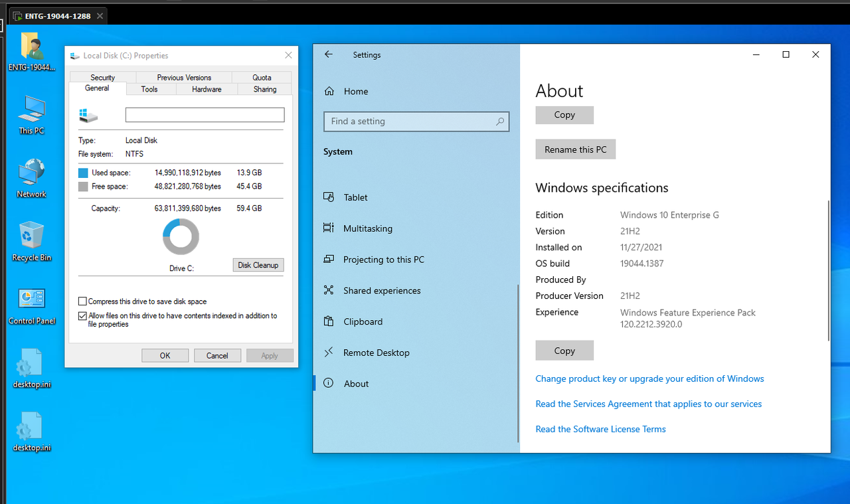
Task: Click the disk usage donut chart
Action: tap(181, 236)
